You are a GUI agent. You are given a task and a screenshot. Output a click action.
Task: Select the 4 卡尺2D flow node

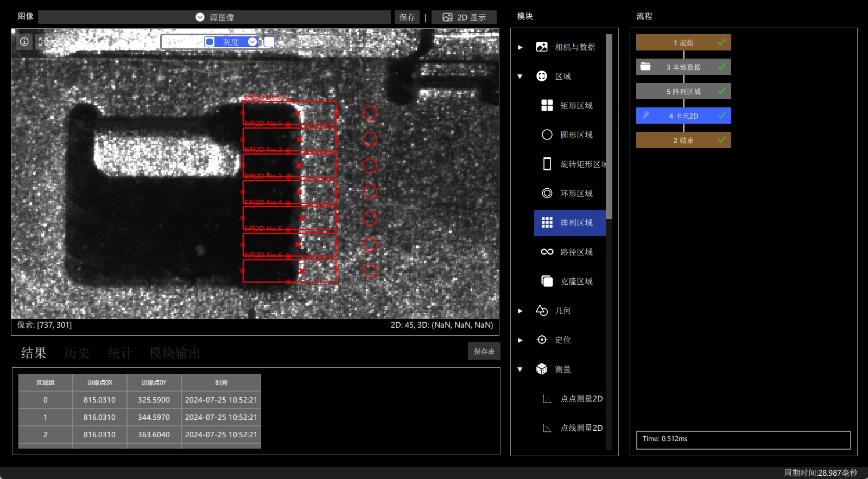pyautogui.click(x=683, y=116)
